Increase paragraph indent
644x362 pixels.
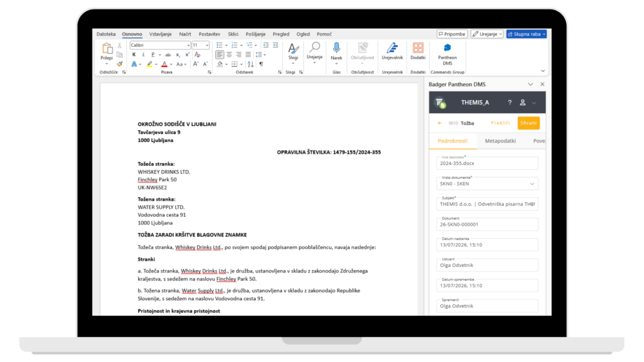(275, 45)
